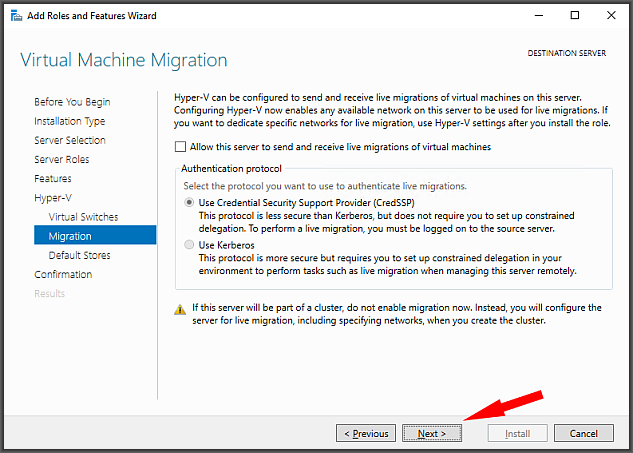Image resolution: width=633 pixels, height=453 pixels.
Task: Open the Server Selection step
Action: pyautogui.click(x=70, y=140)
